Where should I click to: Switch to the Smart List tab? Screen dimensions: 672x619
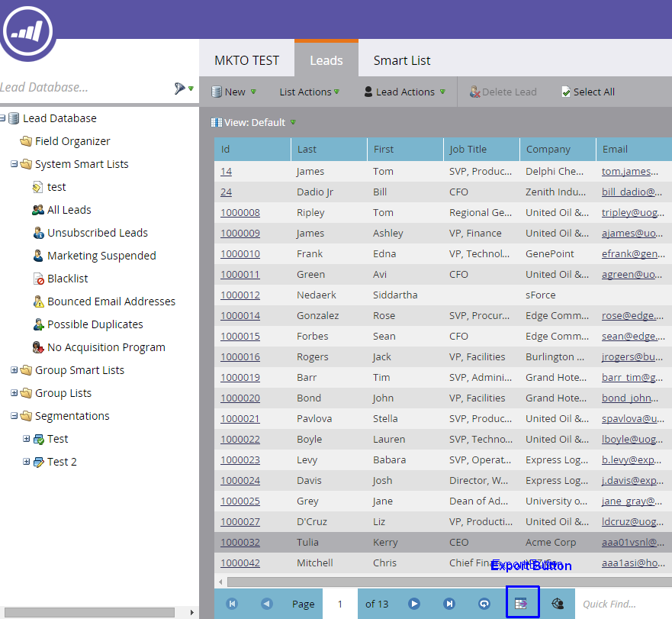pyautogui.click(x=402, y=60)
